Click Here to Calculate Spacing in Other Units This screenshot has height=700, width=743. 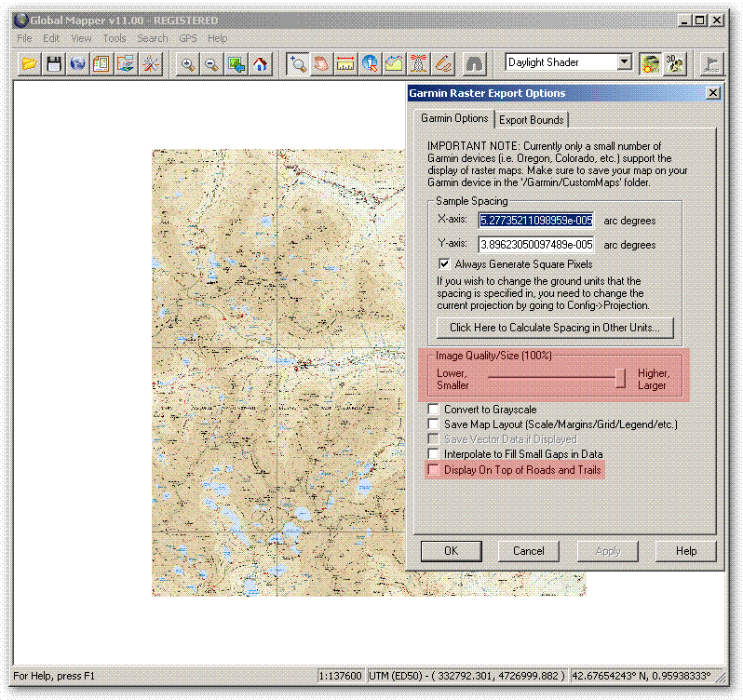pyautogui.click(x=555, y=328)
